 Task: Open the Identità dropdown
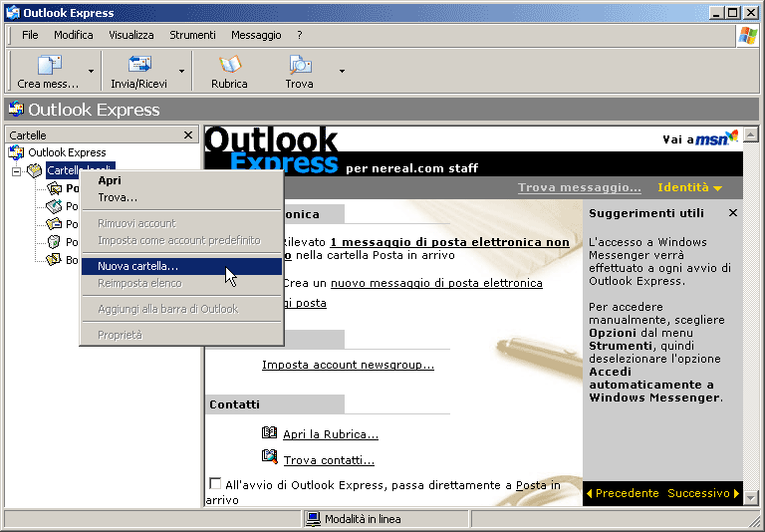point(689,187)
